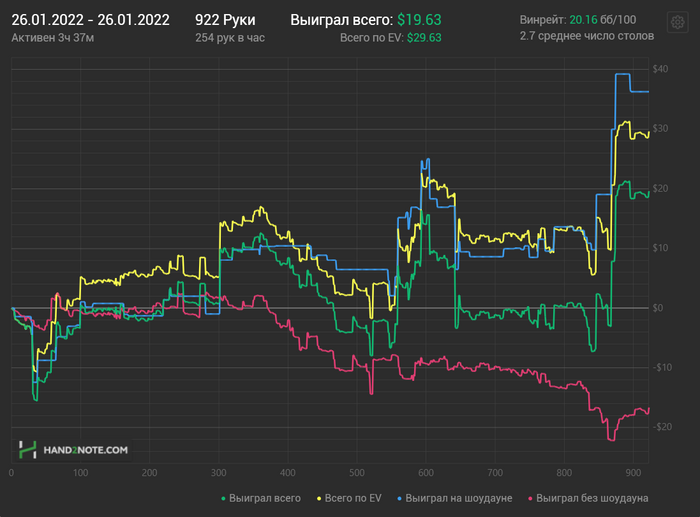Toggle the pink 'Выиграл без шоудауна' legend series
This screenshot has height=517, width=700.
[x=588, y=498]
